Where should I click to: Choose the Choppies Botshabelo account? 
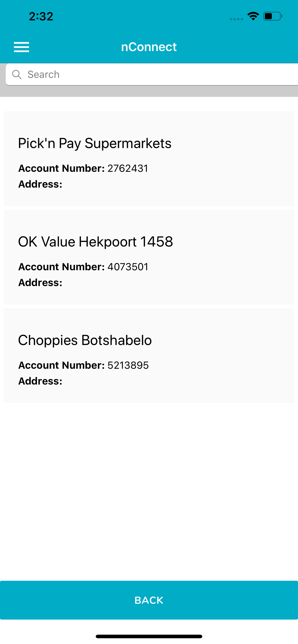(149, 356)
